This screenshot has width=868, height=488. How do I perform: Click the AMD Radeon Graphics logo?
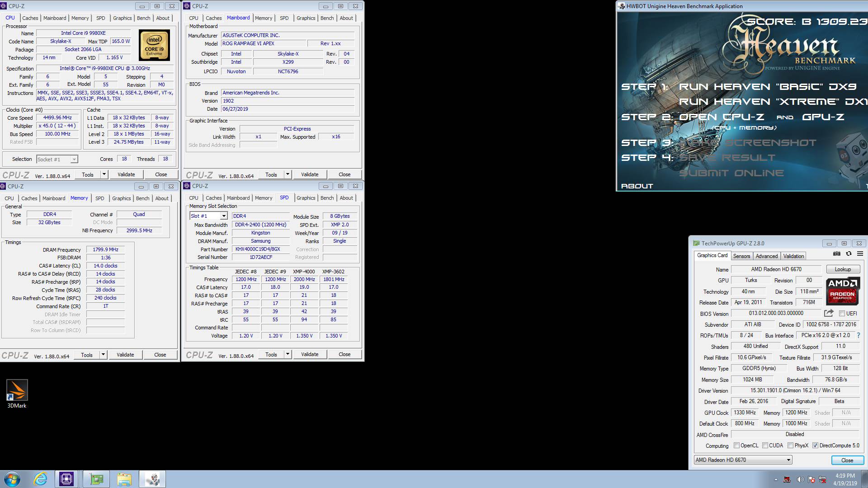(x=843, y=290)
